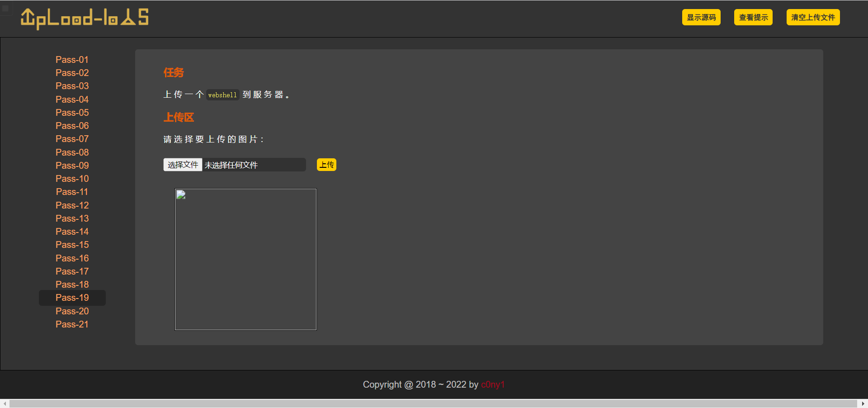This screenshot has width=868, height=408.
Task: Click the horizontal scrollbar right arrow
Action: 863,403
